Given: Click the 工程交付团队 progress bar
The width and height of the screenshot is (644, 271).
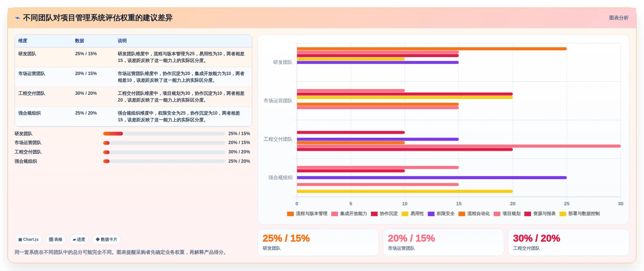Looking at the screenshot, I should pyautogui.click(x=164, y=152).
